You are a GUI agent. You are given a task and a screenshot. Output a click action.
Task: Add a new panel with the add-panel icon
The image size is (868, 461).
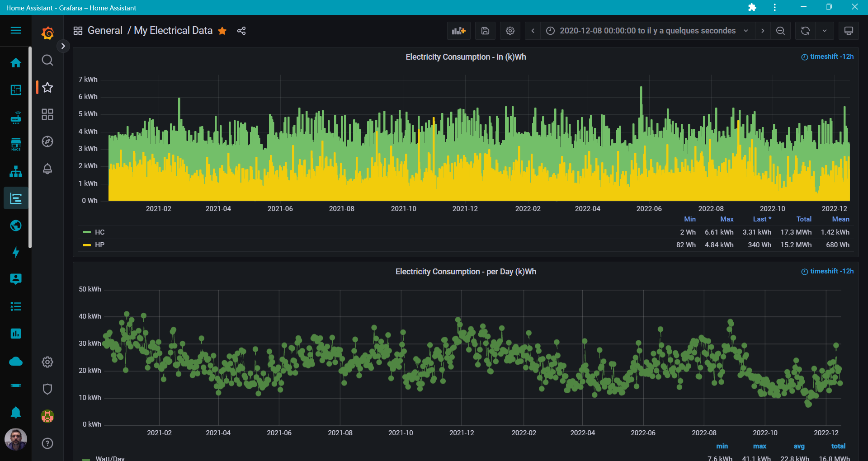point(458,30)
